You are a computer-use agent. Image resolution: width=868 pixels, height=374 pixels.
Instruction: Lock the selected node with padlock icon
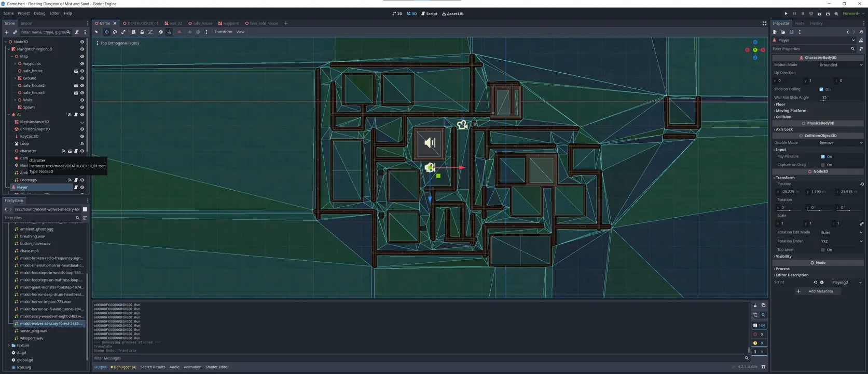point(142,32)
